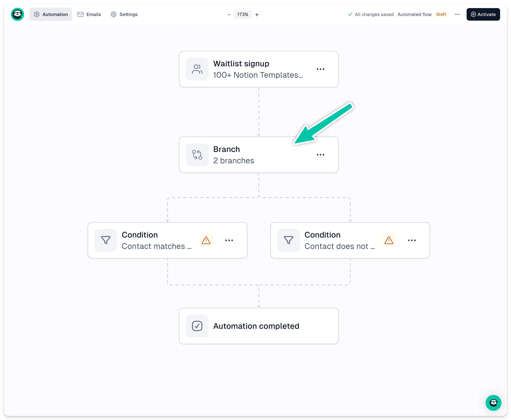The image size is (511, 420).
Task: Click the Contact does not condition text
Action: point(340,246)
